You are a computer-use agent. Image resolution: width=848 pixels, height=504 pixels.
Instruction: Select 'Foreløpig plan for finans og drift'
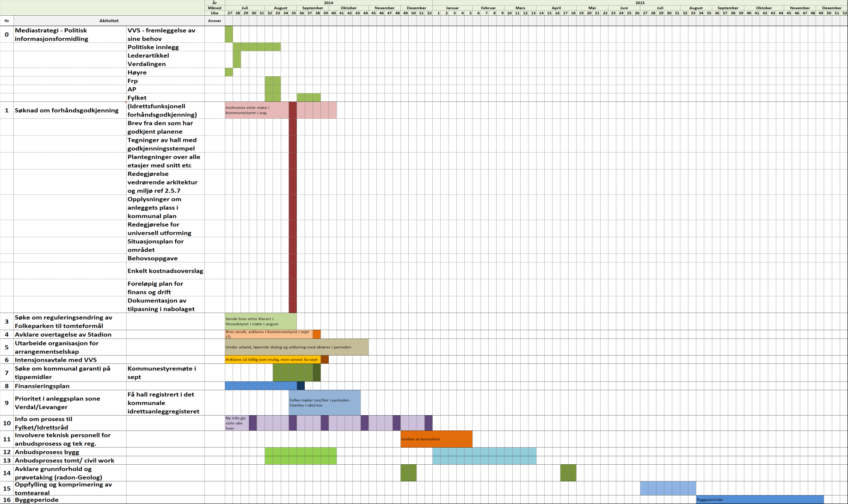tap(166, 288)
